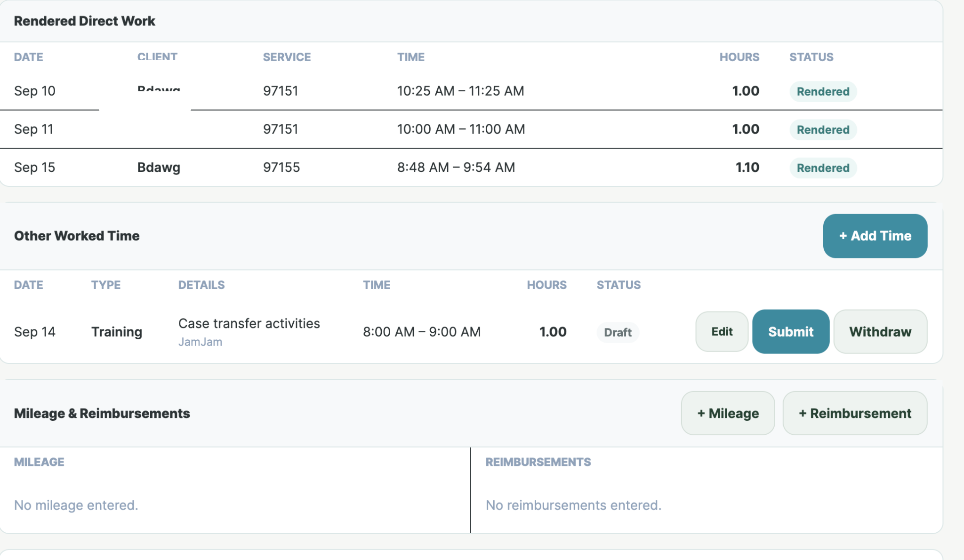Click the Other Worked Time heading
The image size is (964, 560).
point(77,236)
